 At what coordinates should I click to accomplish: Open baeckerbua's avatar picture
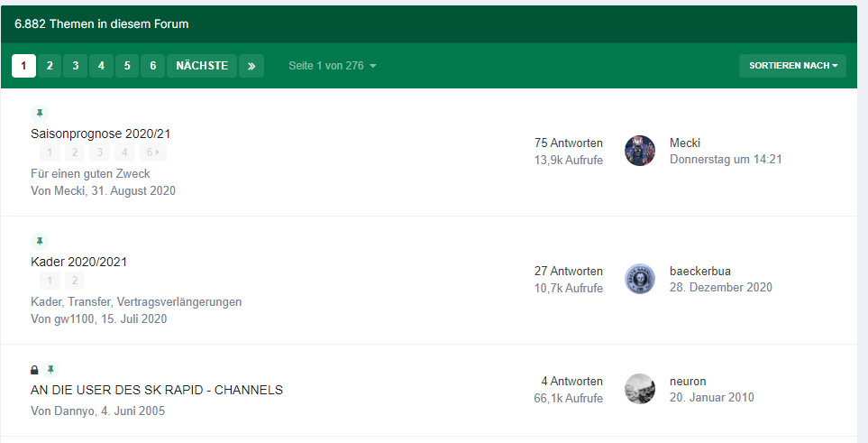click(x=639, y=279)
